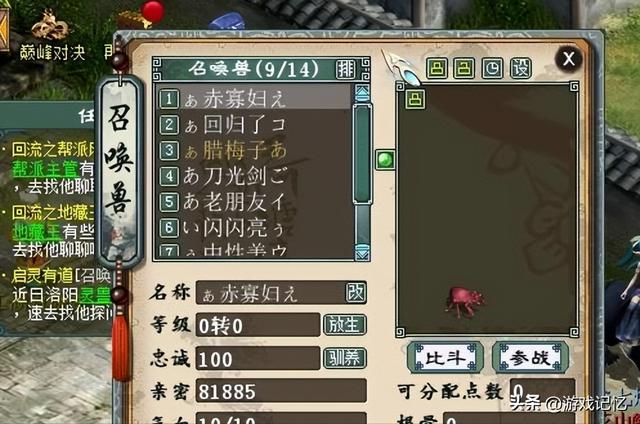Click the first lock icon above preview
This screenshot has height=424, width=640.
(437, 68)
